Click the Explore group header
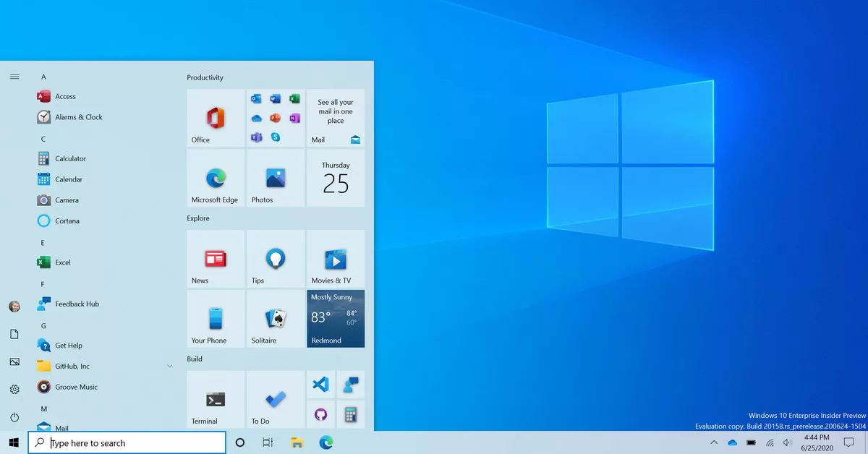Screen dimensions: 868x454 [x=198, y=218]
